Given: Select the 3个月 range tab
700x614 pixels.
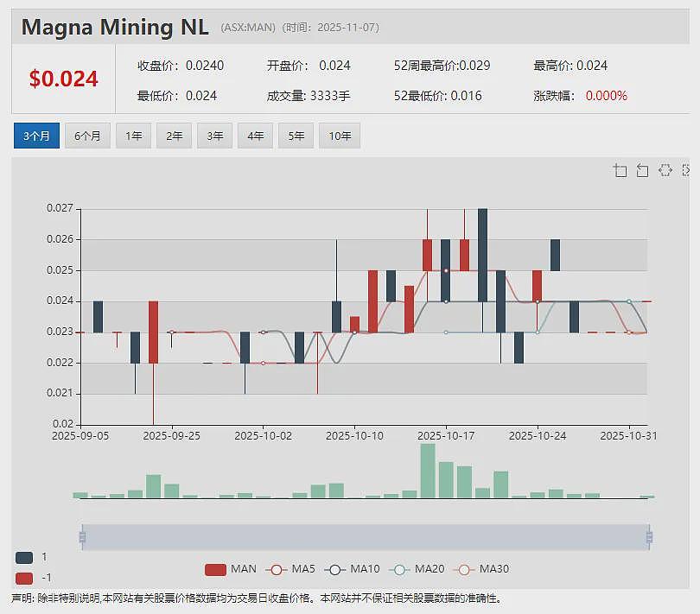Looking at the screenshot, I should click(36, 136).
